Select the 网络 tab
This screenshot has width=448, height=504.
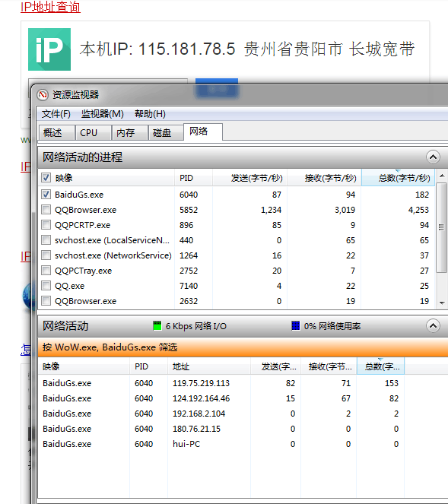(x=203, y=132)
